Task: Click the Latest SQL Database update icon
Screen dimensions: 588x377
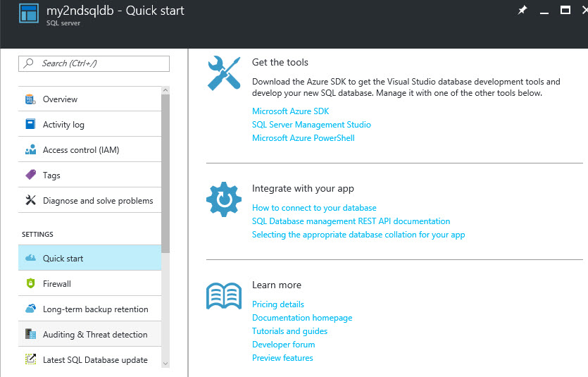Action: [30, 359]
